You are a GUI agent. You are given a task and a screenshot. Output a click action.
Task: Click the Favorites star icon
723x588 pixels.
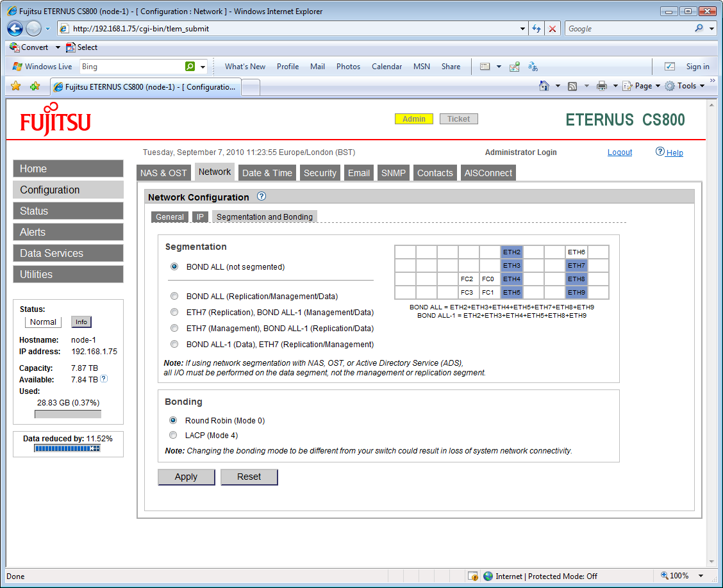[x=15, y=86]
